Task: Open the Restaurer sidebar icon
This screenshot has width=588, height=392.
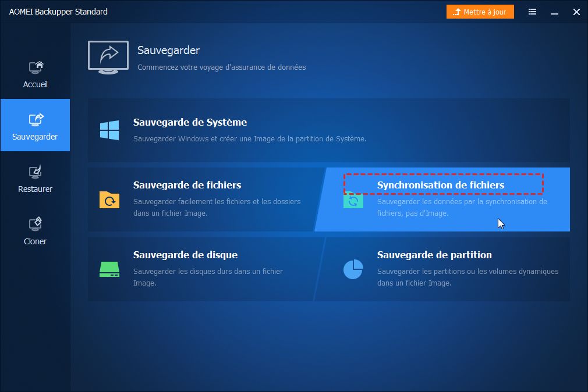Action: (x=36, y=172)
